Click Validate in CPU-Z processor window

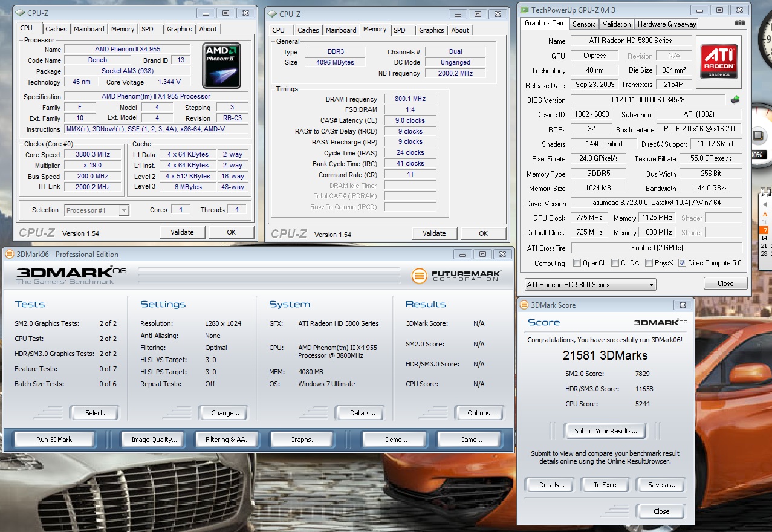182,232
